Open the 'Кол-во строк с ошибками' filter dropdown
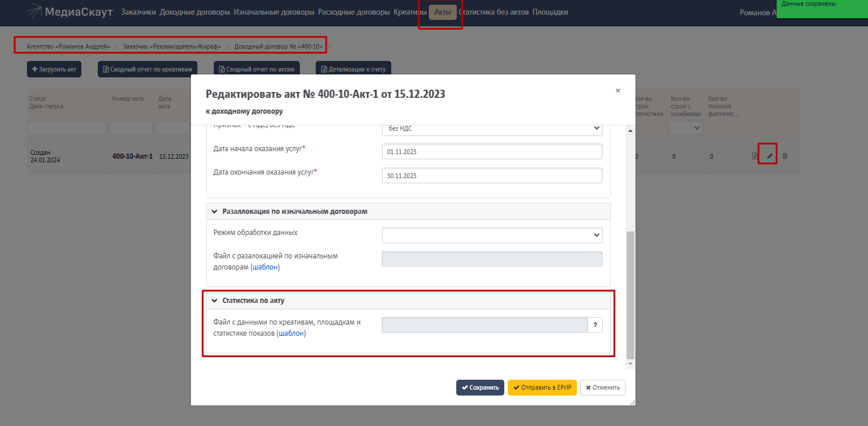Viewport: 868px width, 426px height. coord(685,128)
